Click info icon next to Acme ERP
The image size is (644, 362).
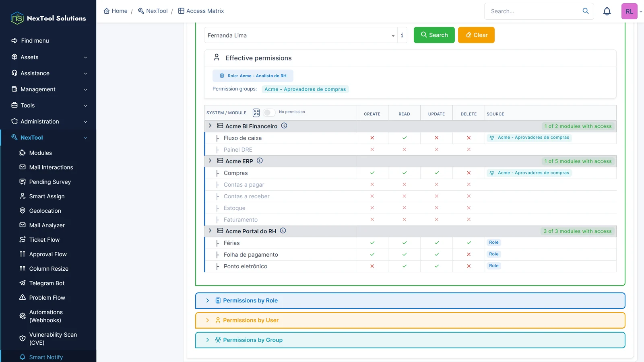(x=260, y=160)
